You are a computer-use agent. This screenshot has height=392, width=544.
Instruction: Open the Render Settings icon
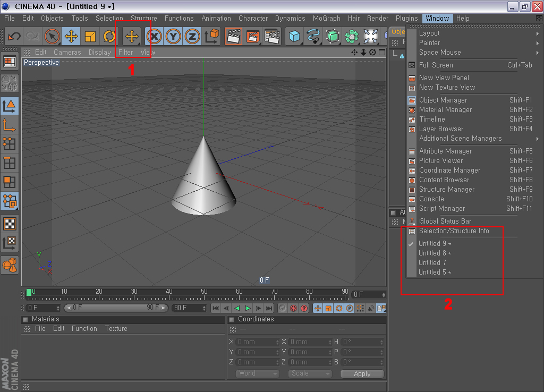[x=272, y=36]
